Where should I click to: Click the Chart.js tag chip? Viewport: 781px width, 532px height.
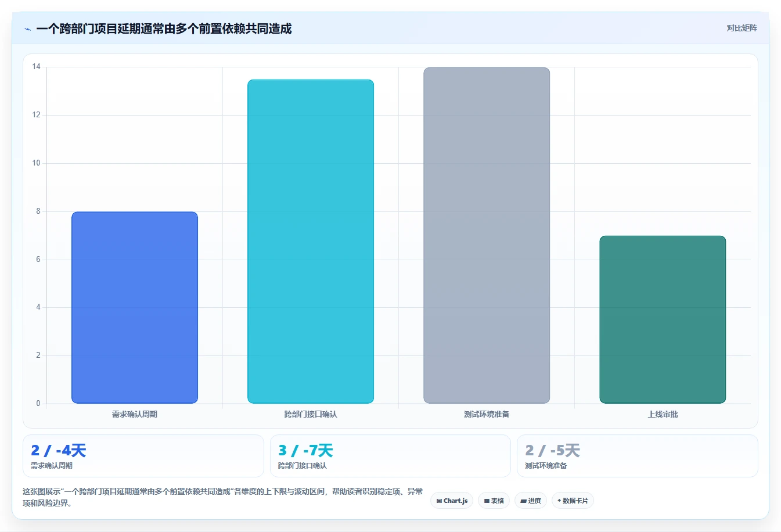(x=452, y=501)
